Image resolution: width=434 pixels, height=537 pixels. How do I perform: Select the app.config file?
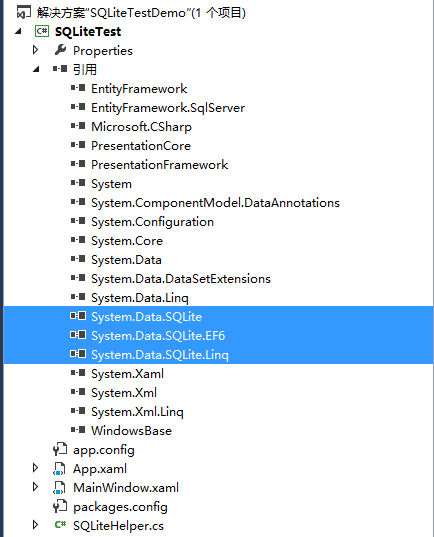(103, 450)
